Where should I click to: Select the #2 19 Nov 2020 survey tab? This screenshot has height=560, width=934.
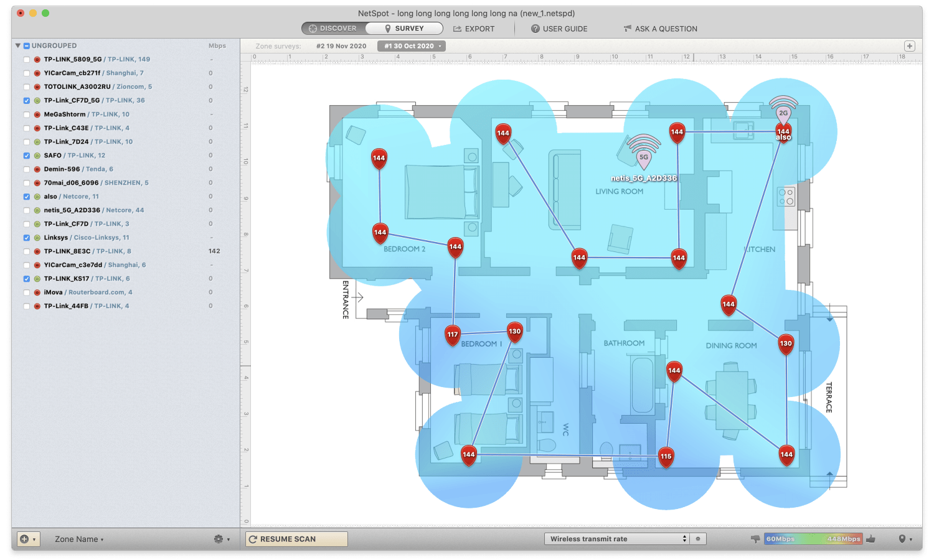[x=341, y=46]
